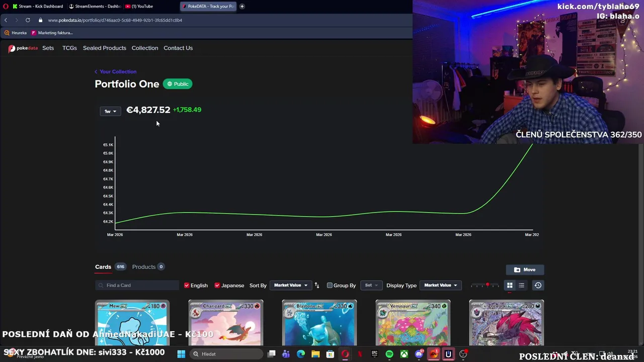Open the Sort By Market Value dropdown

tap(290, 286)
